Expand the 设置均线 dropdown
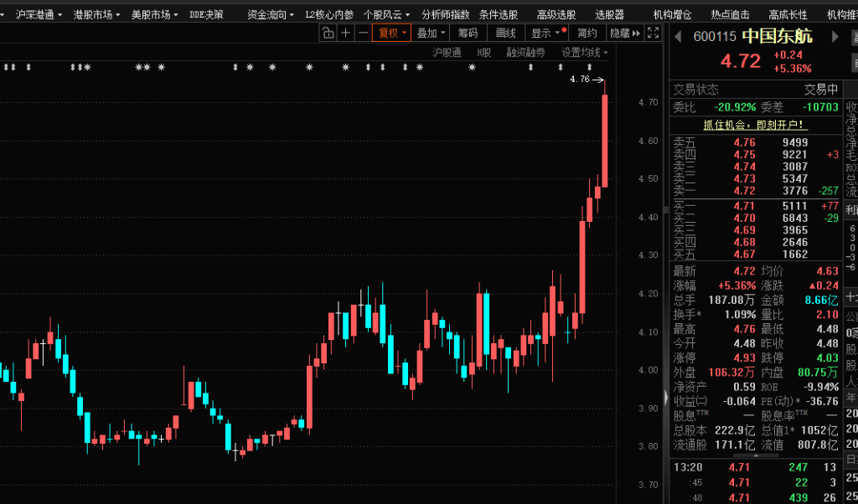 point(584,52)
